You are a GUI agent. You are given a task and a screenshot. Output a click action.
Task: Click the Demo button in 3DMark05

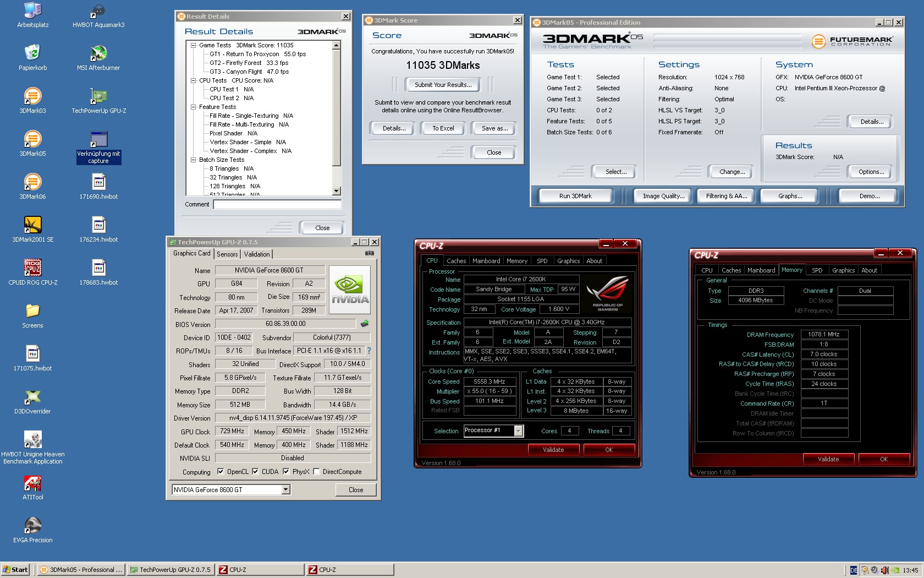point(869,196)
